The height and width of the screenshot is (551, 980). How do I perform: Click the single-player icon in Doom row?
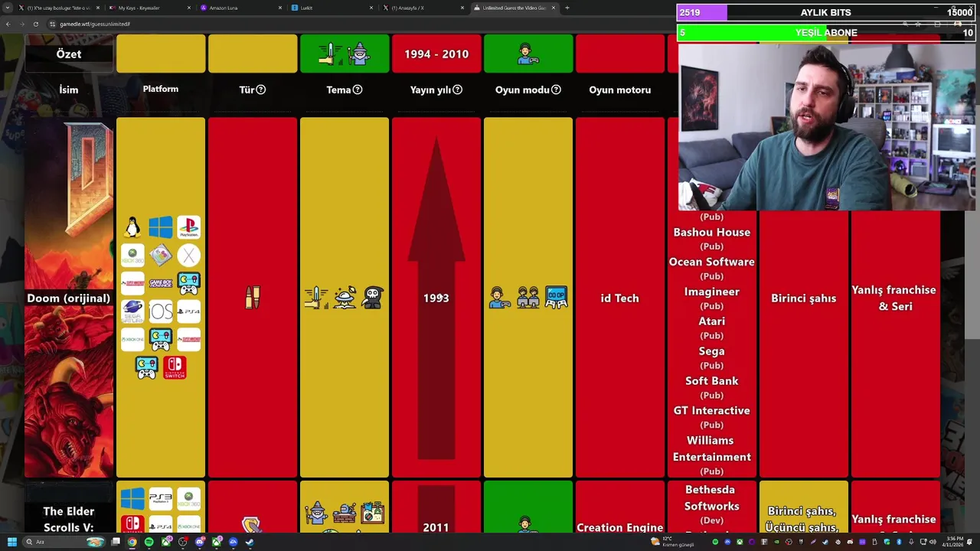tap(500, 298)
